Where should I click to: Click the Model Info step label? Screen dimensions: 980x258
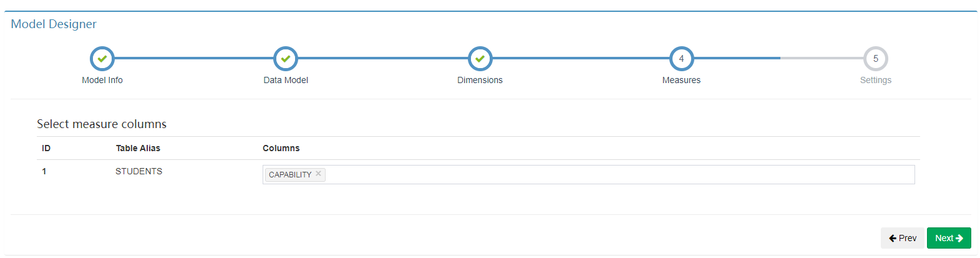click(102, 80)
